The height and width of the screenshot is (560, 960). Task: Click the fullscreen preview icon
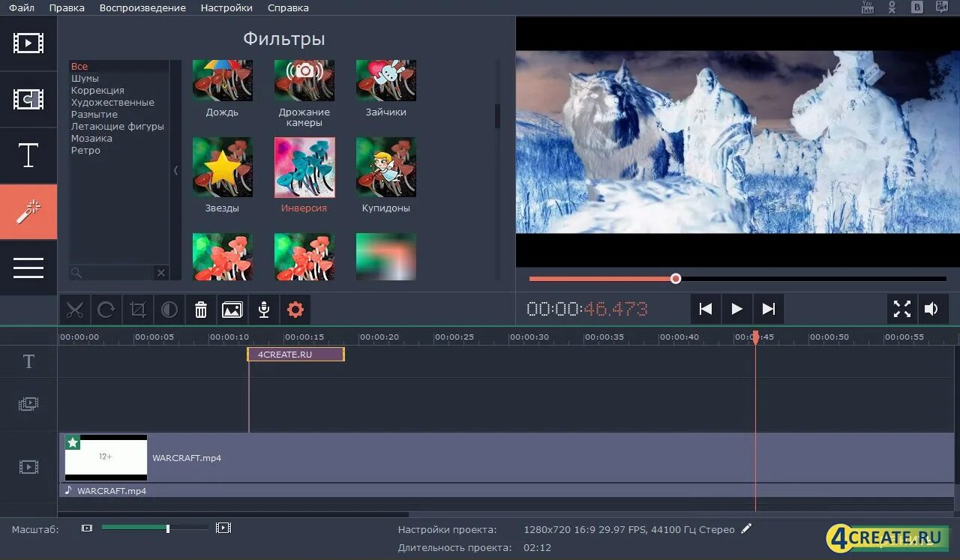(902, 309)
